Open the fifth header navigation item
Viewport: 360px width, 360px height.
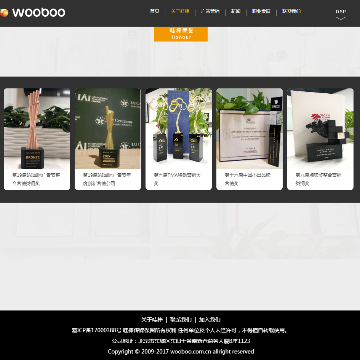tap(261, 11)
